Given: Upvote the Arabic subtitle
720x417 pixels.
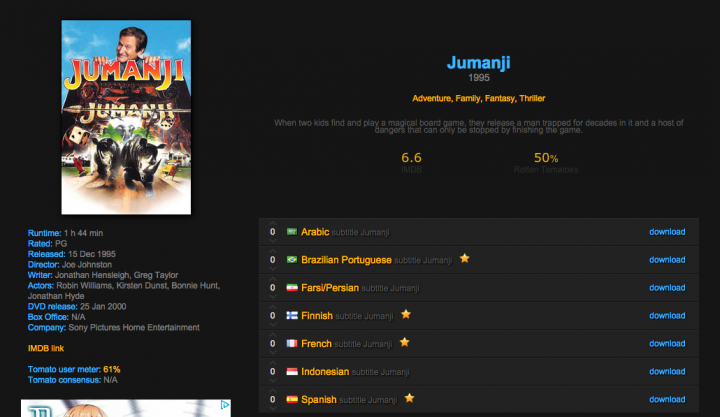Looking at the screenshot, I should [273, 223].
